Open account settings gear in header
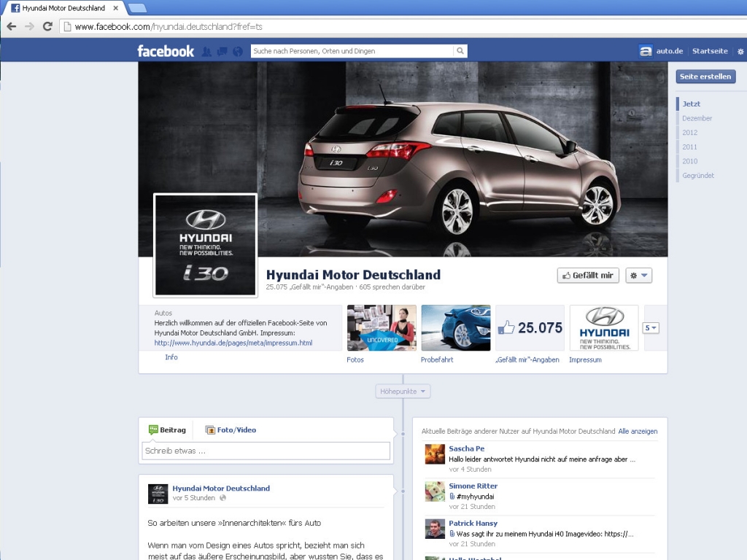 740,52
